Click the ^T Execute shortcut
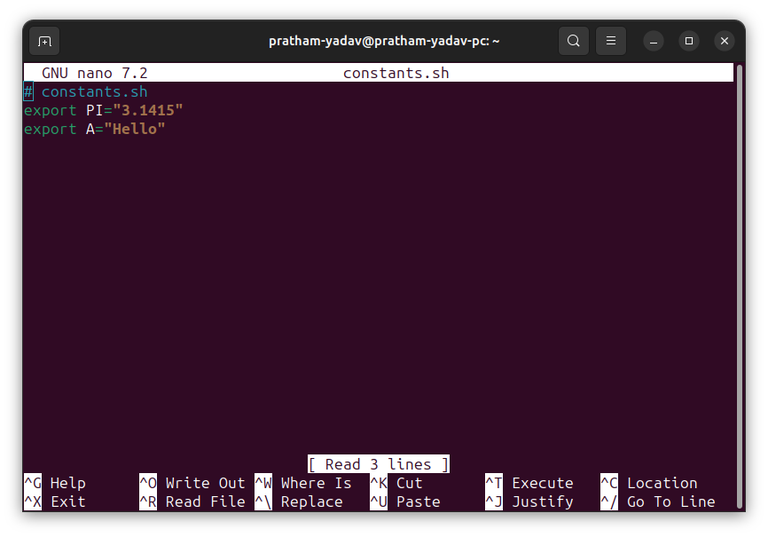768x537 pixels. [529, 483]
